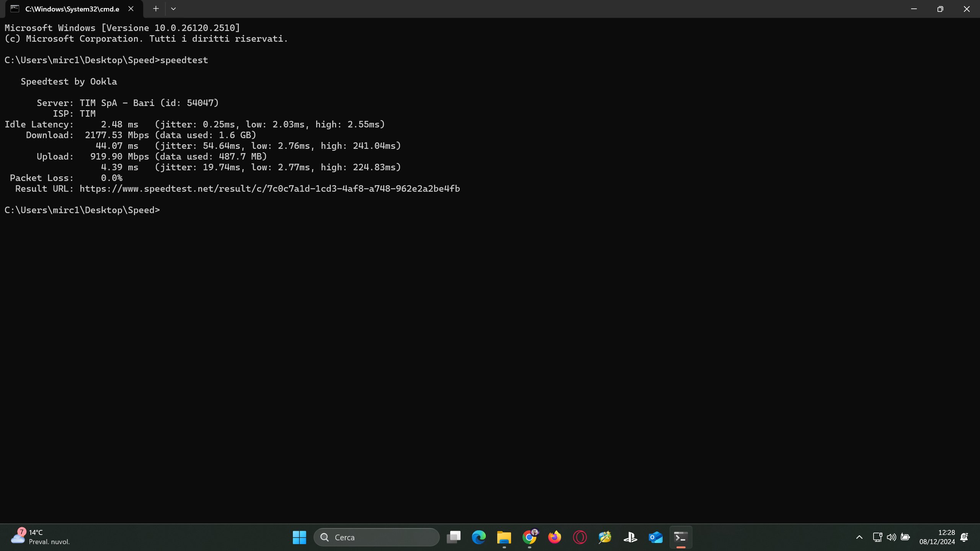Open the clock and date panel
The width and height of the screenshot is (980, 551).
click(x=937, y=537)
